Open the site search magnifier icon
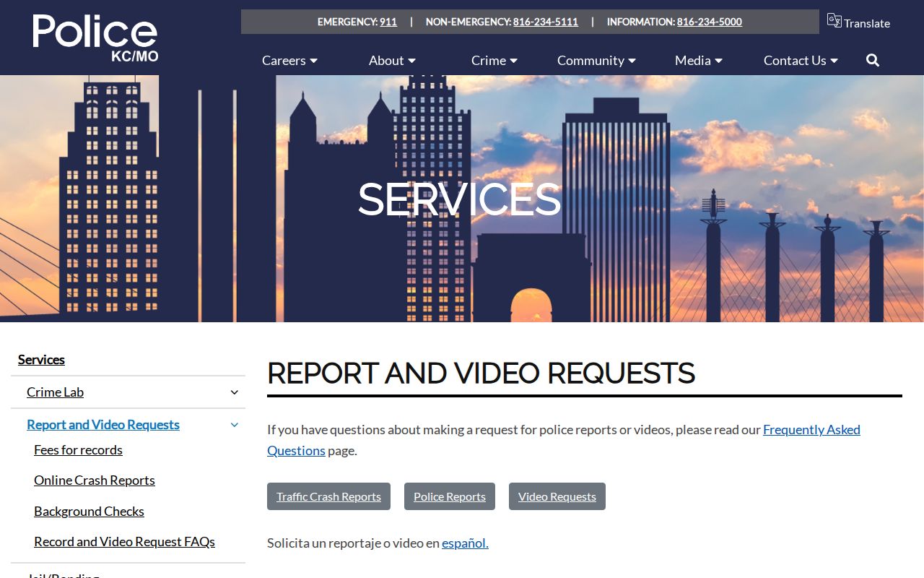The height and width of the screenshot is (578, 924). [873, 61]
